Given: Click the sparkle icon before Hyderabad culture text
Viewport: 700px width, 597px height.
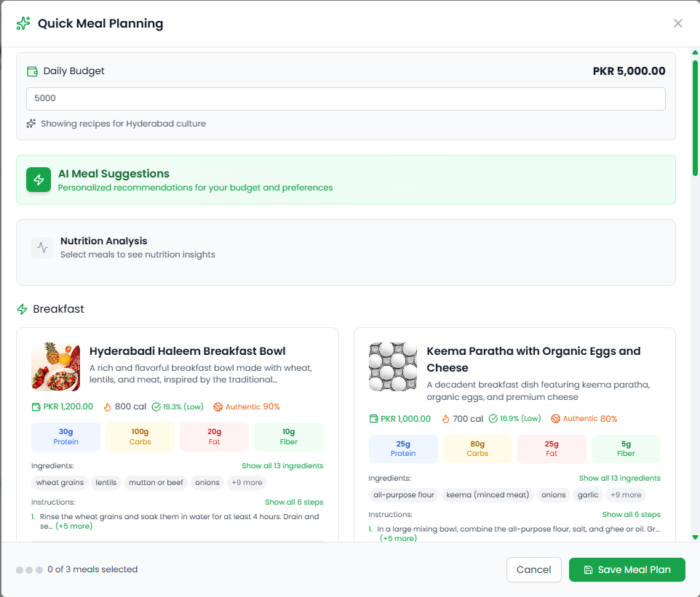Looking at the screenshot, I should [x=31, y=124].
